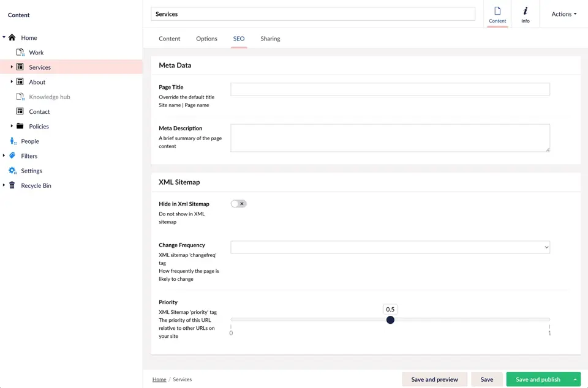Switch to the Sharing tab
The image size is (588, 388).
coord(270,39)
